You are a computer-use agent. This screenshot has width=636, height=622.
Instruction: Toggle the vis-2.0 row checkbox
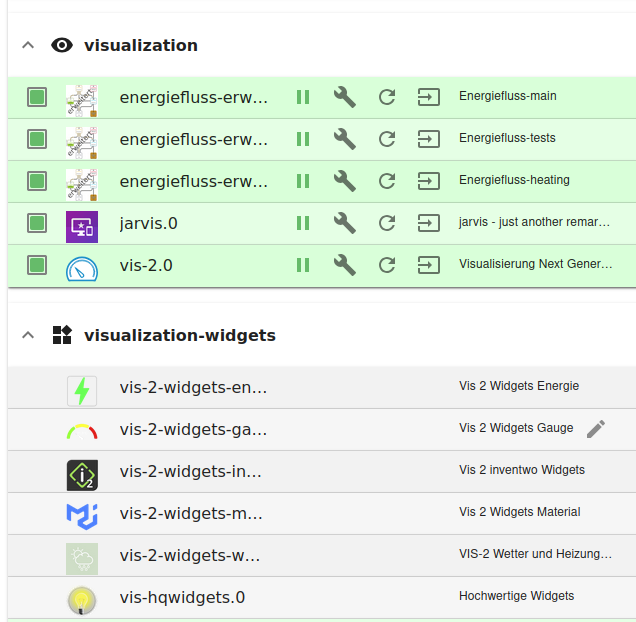[37, 265]
